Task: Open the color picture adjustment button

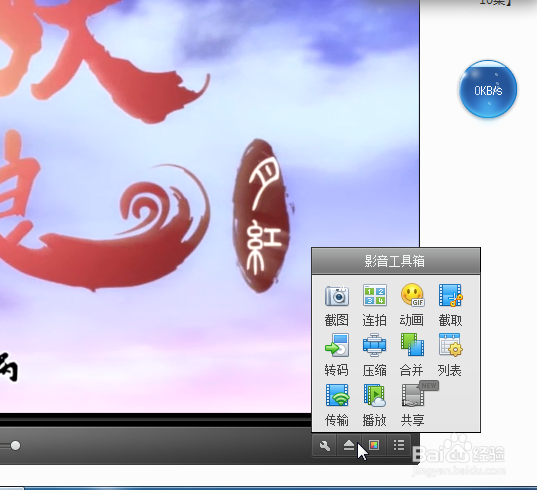Action: point(374,445)
